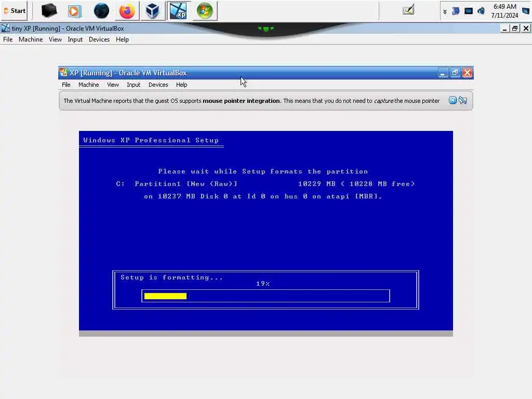Open Input menu of tiny XP window
Screen dimensions: 532x399
pos(75,39)
